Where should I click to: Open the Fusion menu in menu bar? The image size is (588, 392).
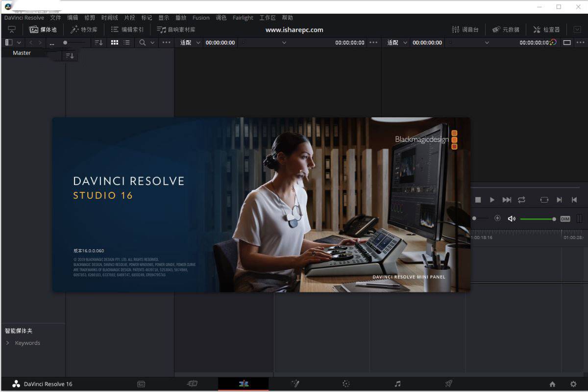(201, 18)
